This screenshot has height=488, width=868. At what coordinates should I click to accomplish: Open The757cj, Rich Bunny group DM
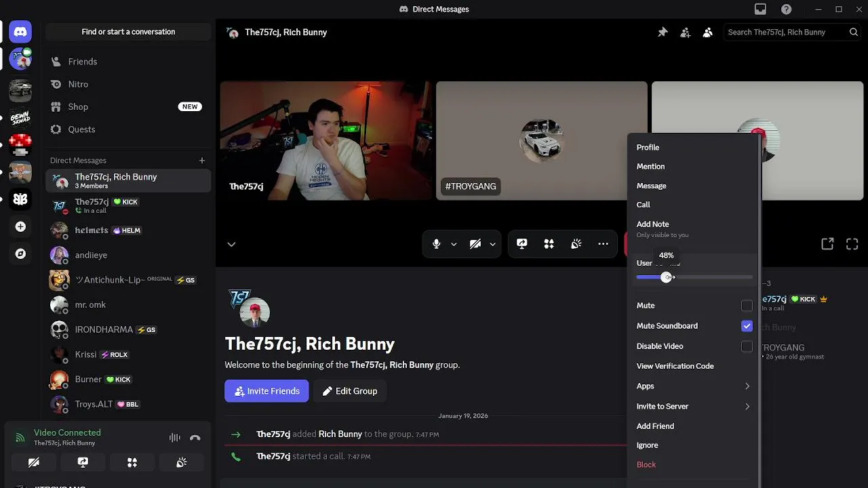point(128,181)
